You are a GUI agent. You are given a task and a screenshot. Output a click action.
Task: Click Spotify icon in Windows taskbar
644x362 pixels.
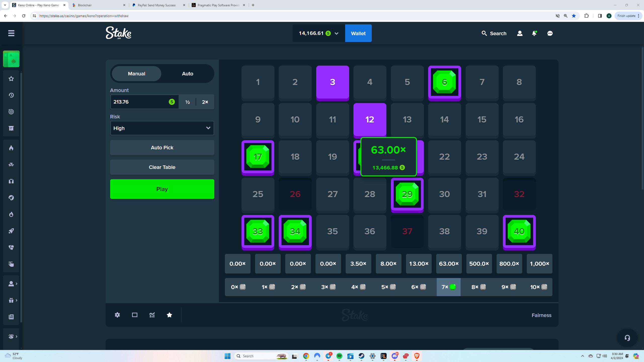pyautogui.click(x=339, y=356)
